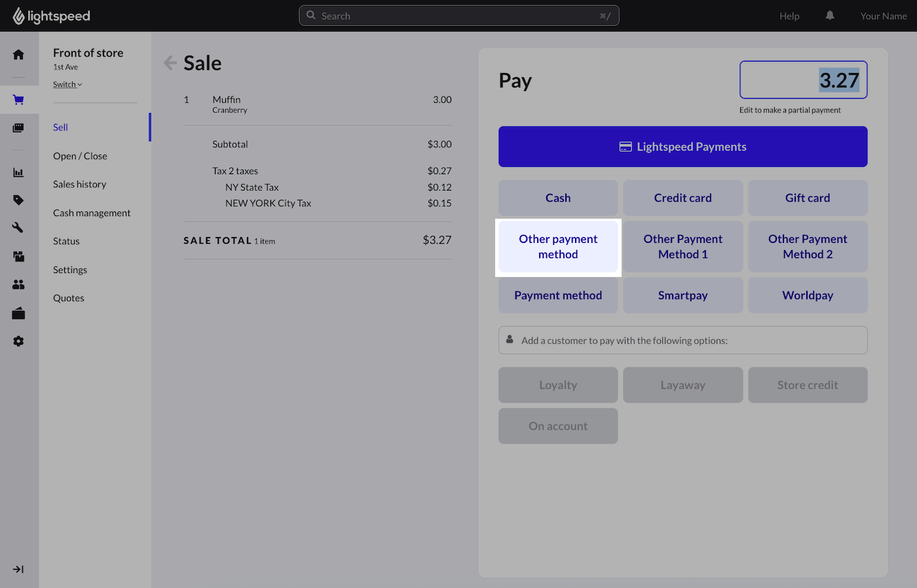Open the Reporting bar chart icon
This screenshot has height=588, width=917.
point(18,173)
